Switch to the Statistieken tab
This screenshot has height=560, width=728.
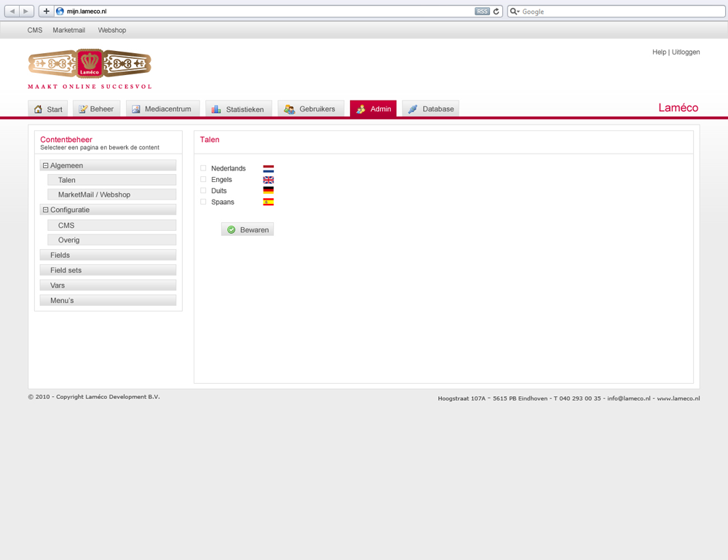click(238, 109)
